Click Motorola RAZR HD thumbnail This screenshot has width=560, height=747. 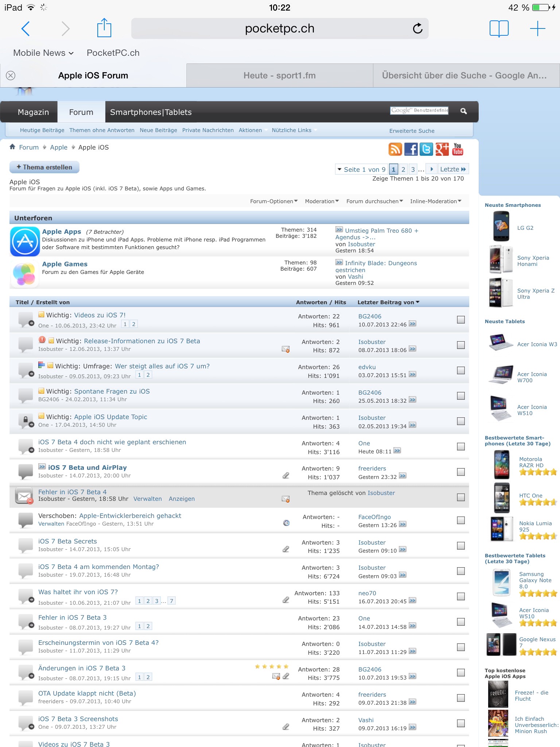click(502, 464)
